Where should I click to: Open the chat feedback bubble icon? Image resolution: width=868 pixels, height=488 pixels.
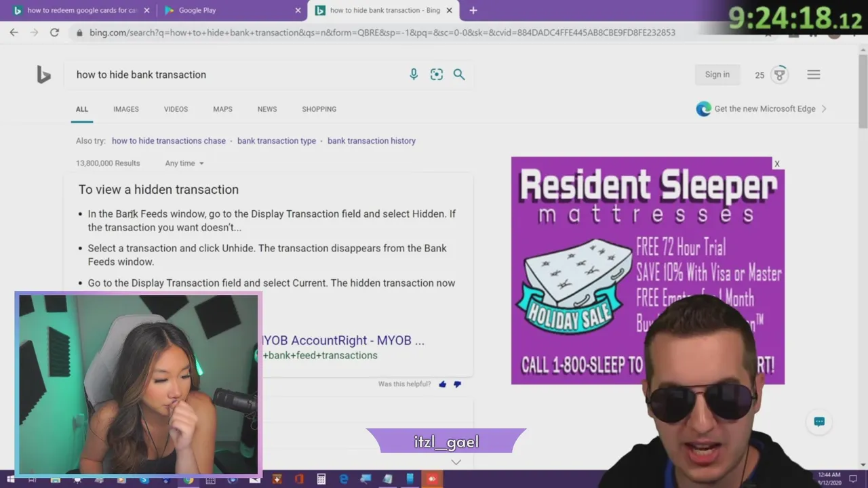pyautogui.click(x=819, y=422)
